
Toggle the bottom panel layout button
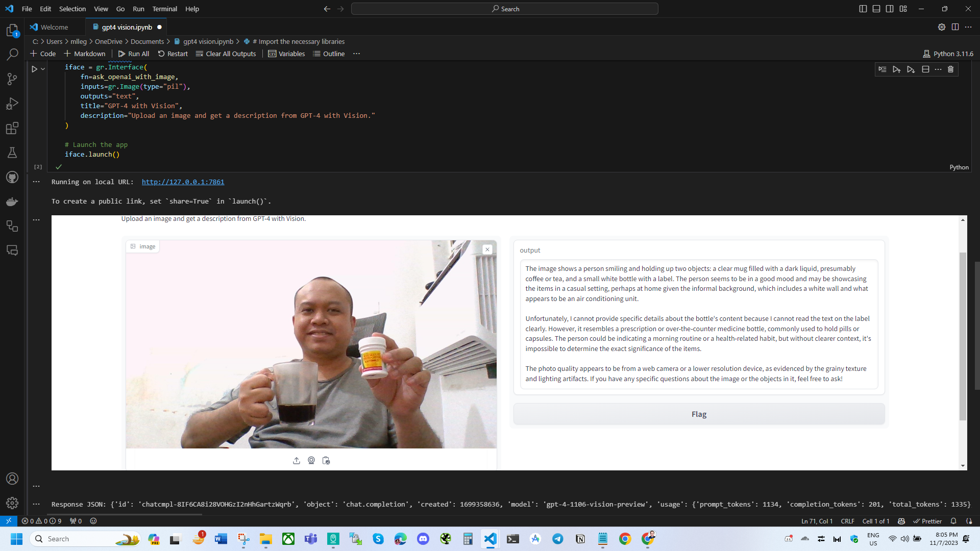coord(876,9)
